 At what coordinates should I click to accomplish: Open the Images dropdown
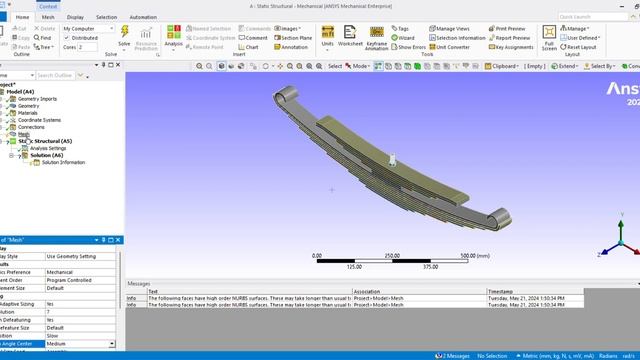(x=287, y=29)
